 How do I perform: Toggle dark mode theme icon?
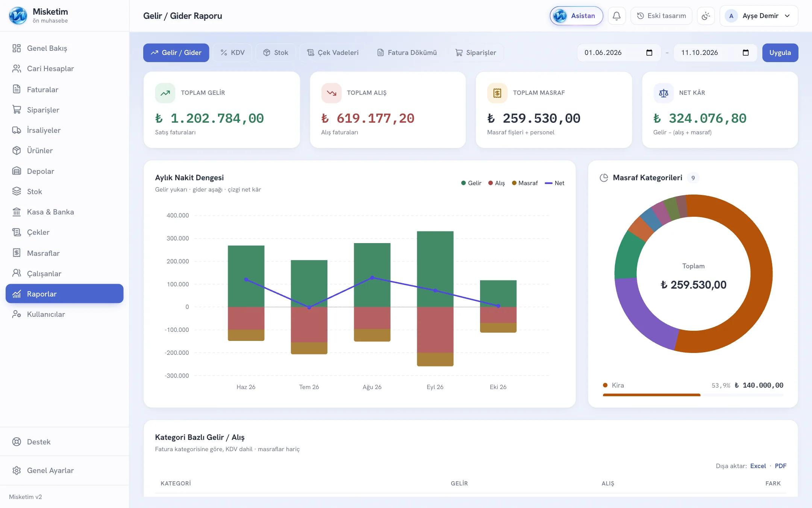pos(706,16)
